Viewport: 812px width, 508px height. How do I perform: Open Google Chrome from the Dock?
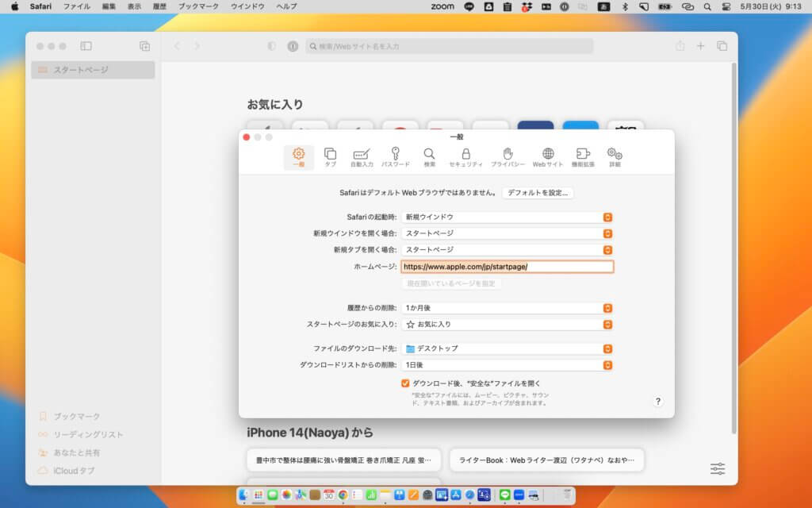pyautogui.click(x=343, y=495)
